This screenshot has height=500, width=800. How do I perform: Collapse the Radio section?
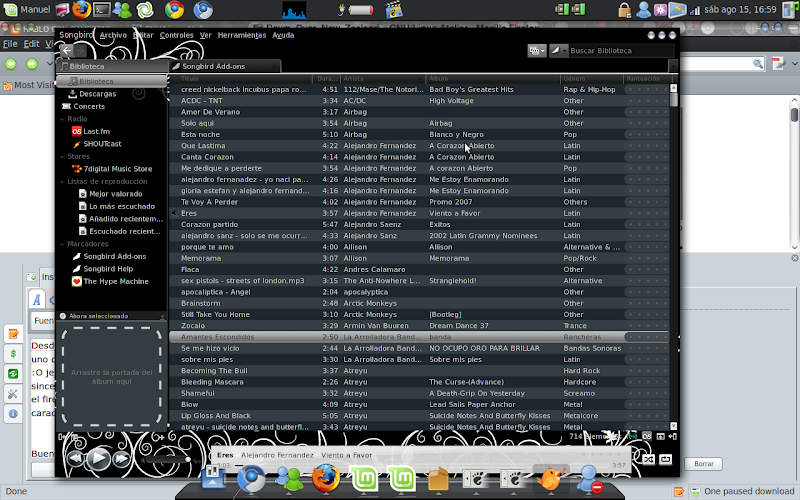pyautogui.click(x=62, y=119)
